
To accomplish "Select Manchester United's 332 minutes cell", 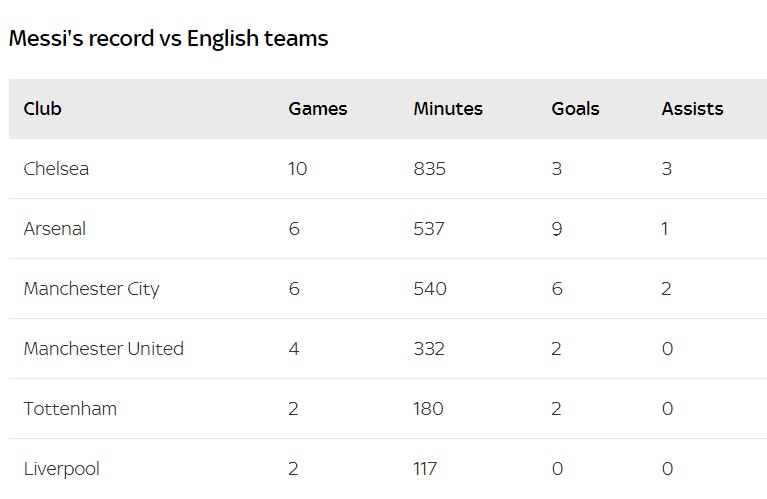I will click(x=429, y=349).
